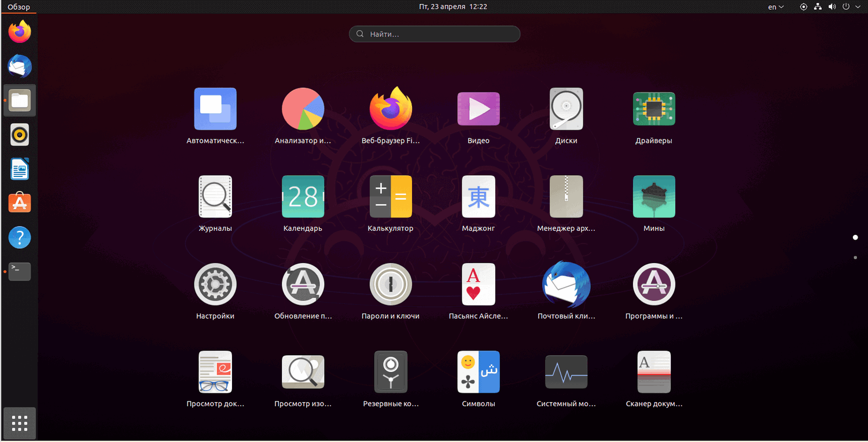Go to the second app page dot
The width and height of the screenshot is (868, 442).
(x=855, y=257)
